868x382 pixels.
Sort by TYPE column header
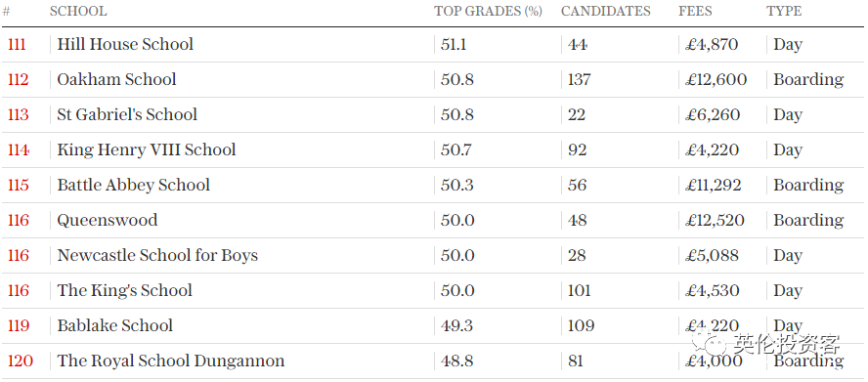click(x=784, y=11)
